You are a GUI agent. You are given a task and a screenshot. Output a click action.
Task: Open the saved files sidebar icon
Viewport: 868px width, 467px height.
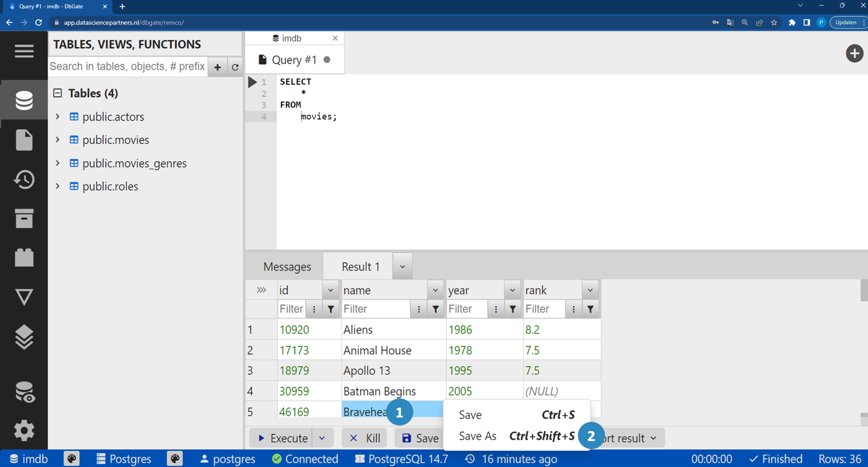pos(24,140)
